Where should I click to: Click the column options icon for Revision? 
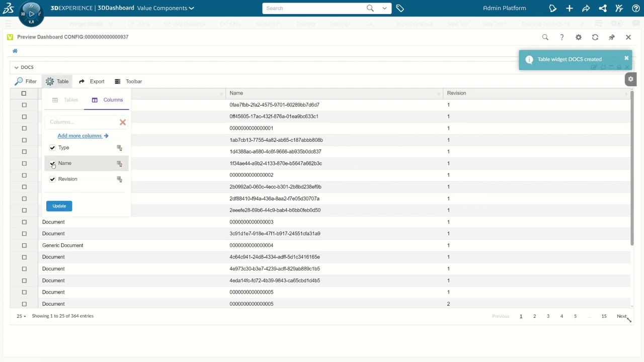(119, 179)
